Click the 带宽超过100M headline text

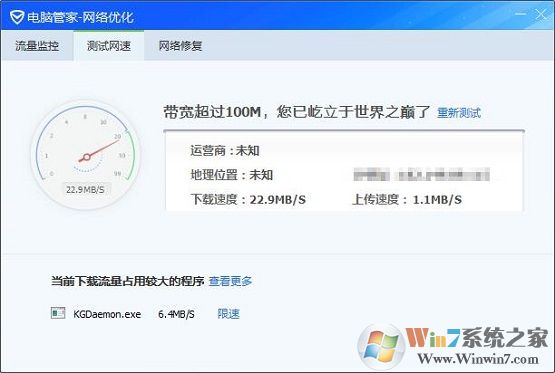(297, 112)
